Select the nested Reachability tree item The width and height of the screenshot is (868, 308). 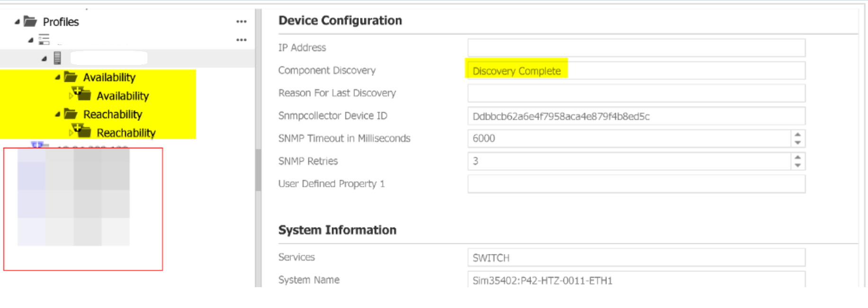126,133
